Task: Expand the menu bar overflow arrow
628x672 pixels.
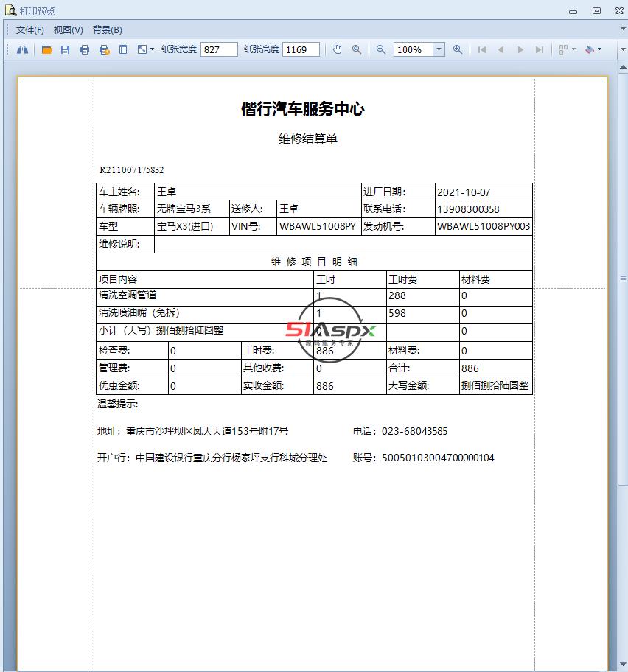Action: [623, 29]
